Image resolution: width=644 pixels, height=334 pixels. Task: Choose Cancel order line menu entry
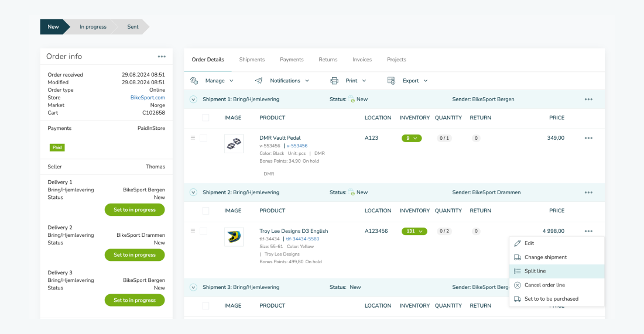557,285
